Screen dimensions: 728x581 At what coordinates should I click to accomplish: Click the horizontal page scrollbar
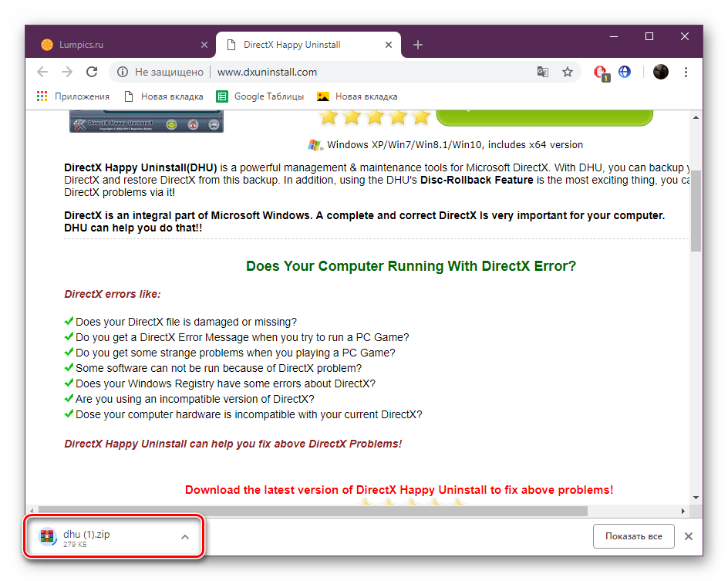(x=308, y=511)
